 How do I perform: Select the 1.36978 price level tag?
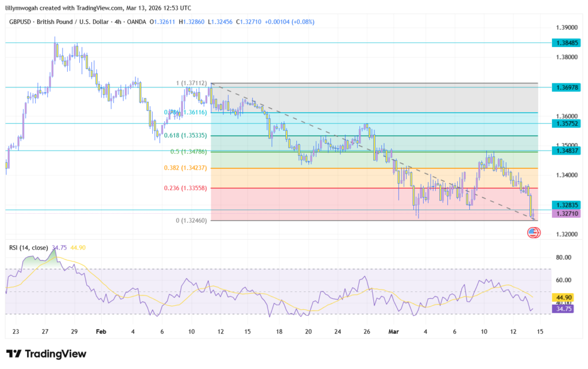point(567,87)
